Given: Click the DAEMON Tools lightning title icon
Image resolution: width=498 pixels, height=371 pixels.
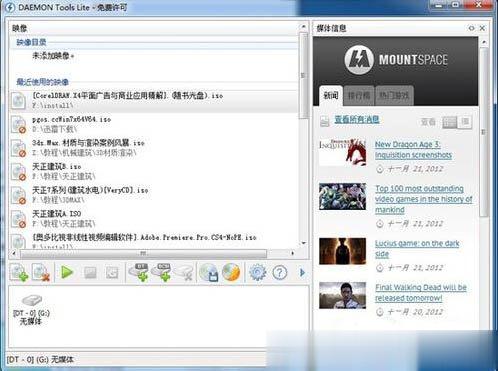Looking at the screenshot, I should (10, 7).
